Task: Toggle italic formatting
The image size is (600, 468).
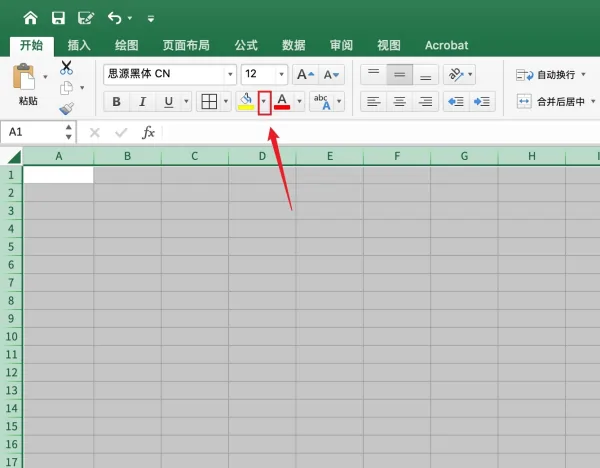Action: click(x=142, y=102)
